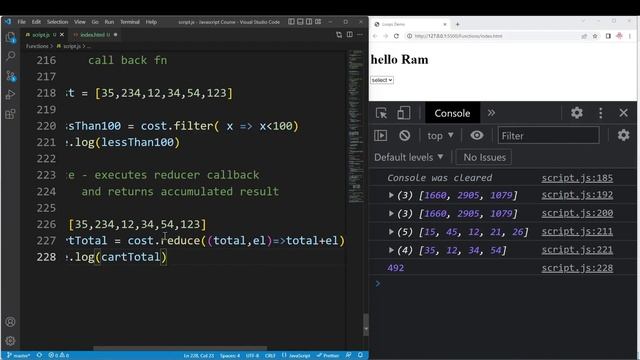Expand the array [15, 45, 12, 21, 26]

(x=391, y=231)
